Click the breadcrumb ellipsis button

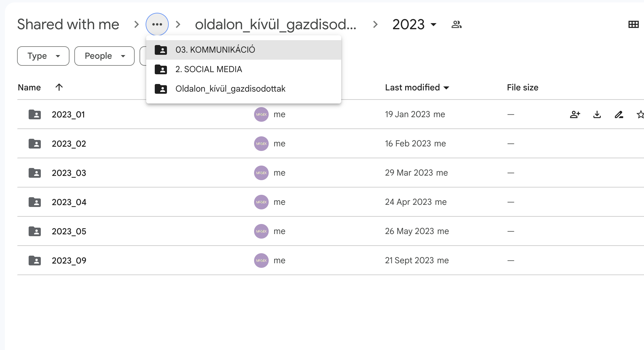[157, 24]
